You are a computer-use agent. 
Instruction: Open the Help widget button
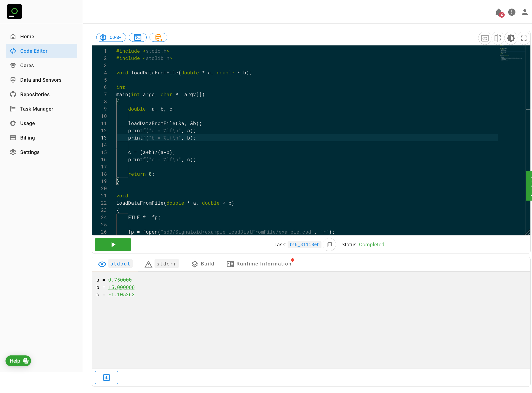coord(18,361)
